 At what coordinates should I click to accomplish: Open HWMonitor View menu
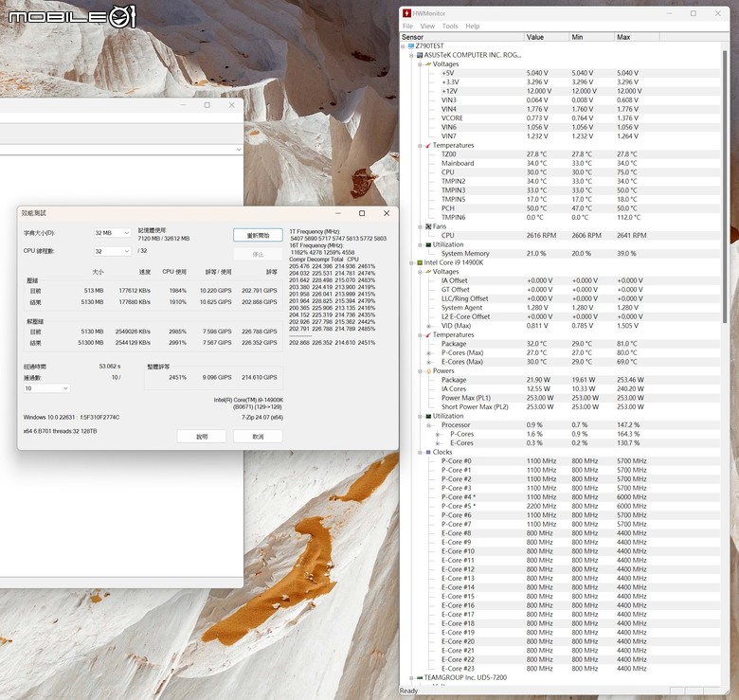pos(427,26)
